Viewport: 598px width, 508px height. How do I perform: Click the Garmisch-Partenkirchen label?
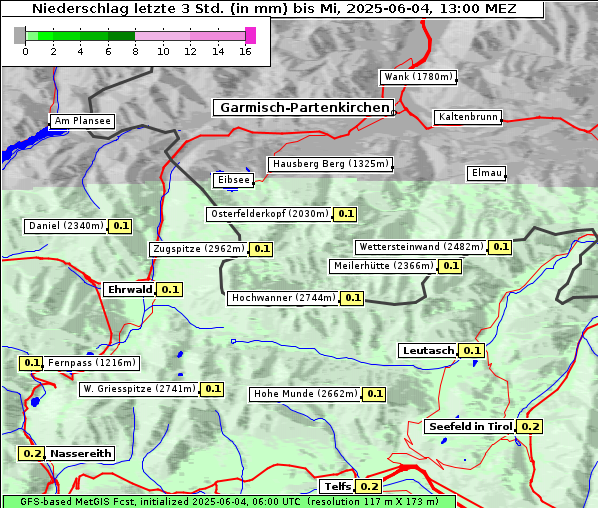[x=303, y=108]
